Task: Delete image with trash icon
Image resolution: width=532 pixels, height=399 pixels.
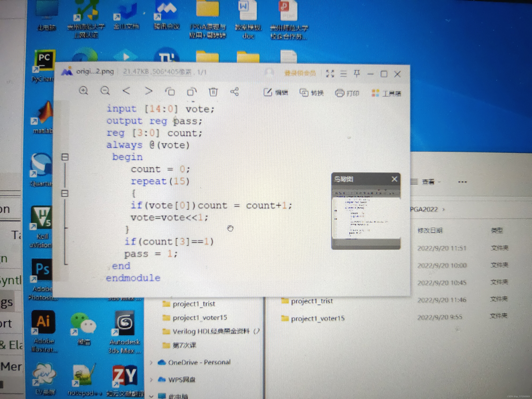Action: 213,92
